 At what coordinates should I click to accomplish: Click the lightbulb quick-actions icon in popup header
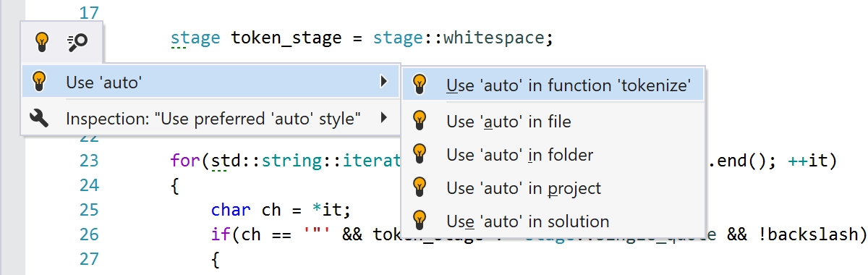coord(42,42)
